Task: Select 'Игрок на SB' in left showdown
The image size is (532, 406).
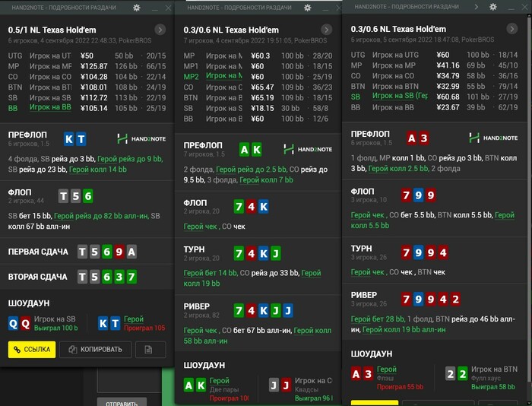Action: click(x=55, y=319)
